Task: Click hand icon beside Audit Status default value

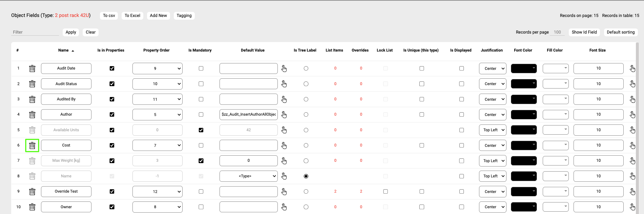Action: 284,84
